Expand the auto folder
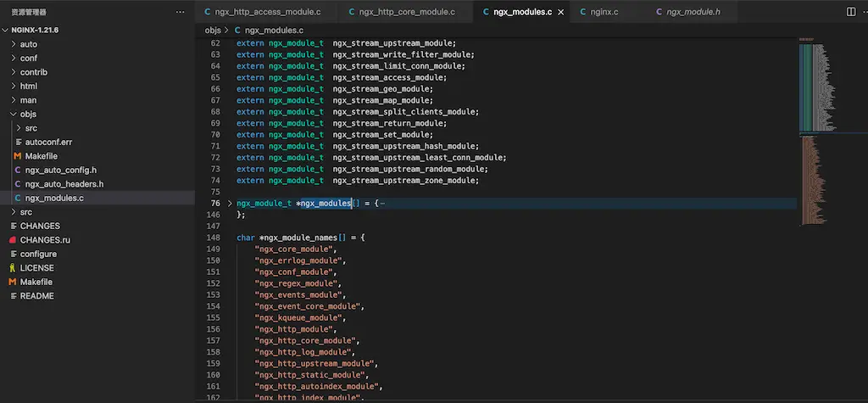The image size is (868, 403). (x=28, y=44)
